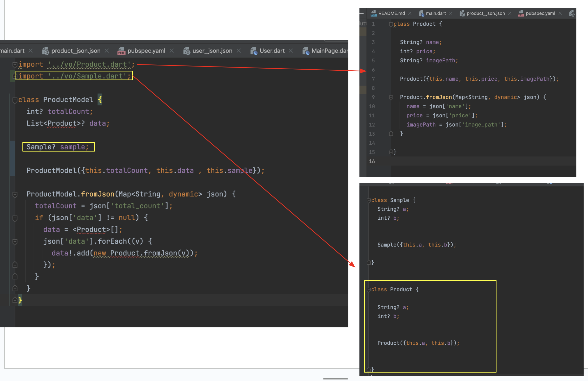Viewport: 588px width, 381px height.
Task: Click the main.dart icon in right editor
Action: 421,13
